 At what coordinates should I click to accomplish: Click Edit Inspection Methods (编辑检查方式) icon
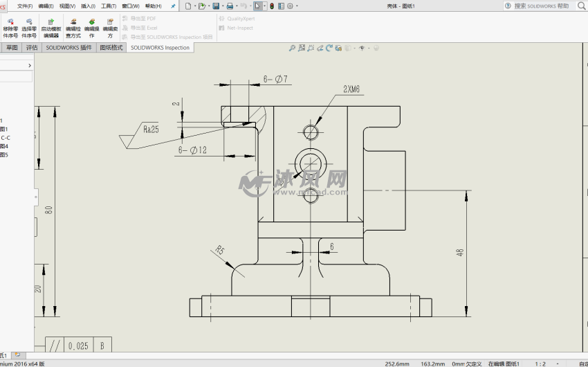click(x=73, y=28)
